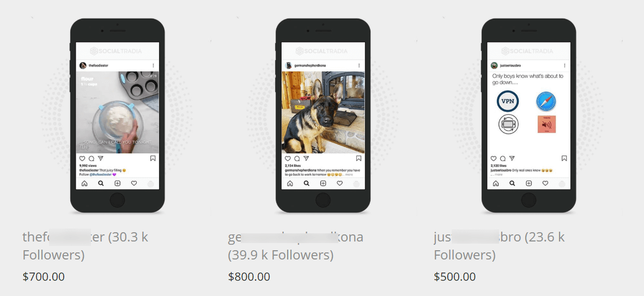Bookmark the justseriousbro post
Viewport: 644px width, 296px height.
tap(564, 158)
